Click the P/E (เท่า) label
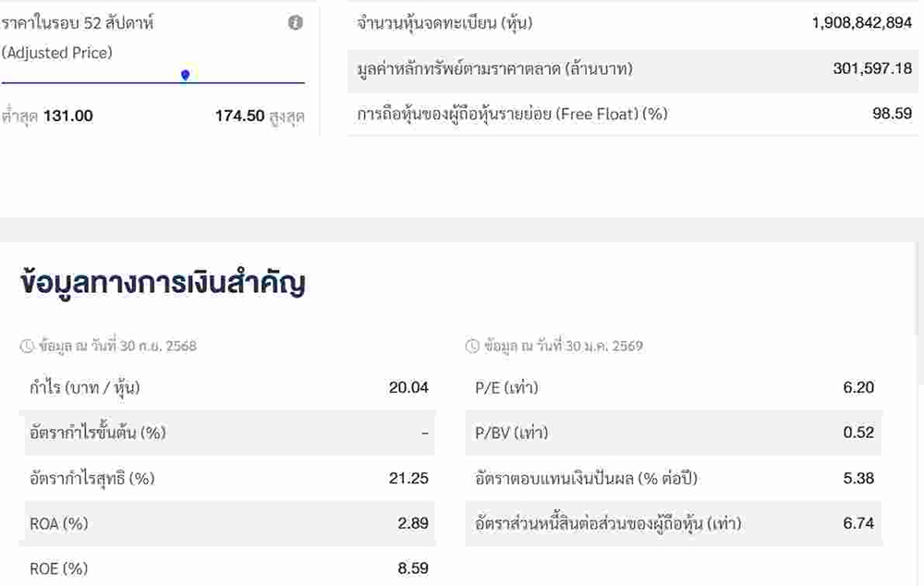 506,387
